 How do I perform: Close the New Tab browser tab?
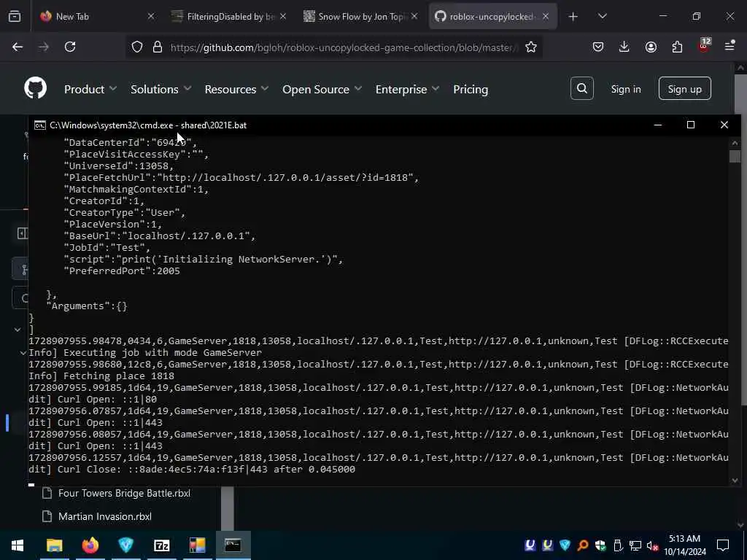click(151, 16)
